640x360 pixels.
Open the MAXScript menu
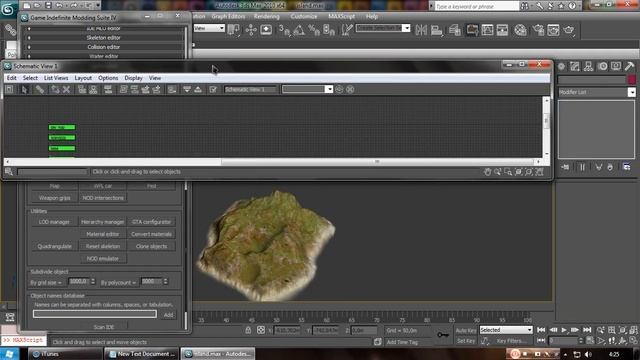341,16
